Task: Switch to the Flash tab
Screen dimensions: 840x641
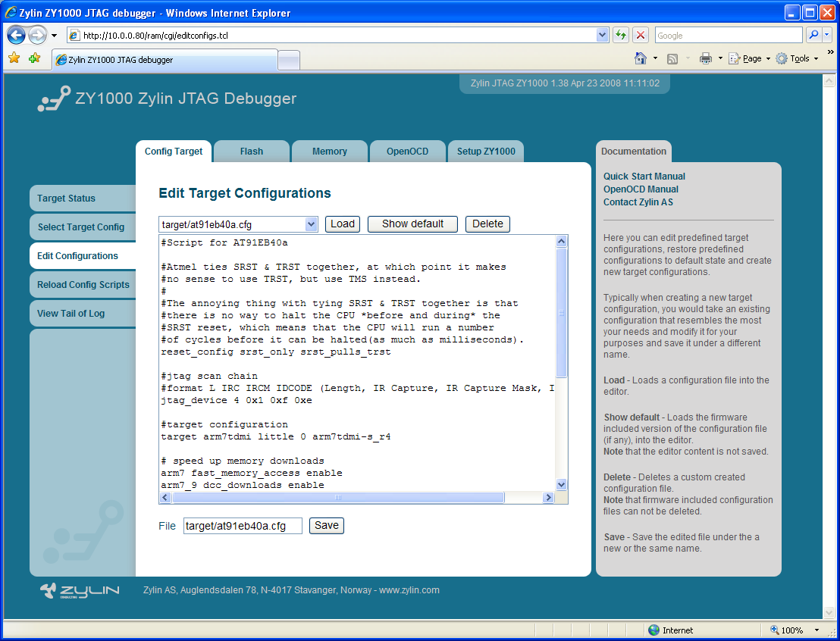Action: [x=251, y=151]
